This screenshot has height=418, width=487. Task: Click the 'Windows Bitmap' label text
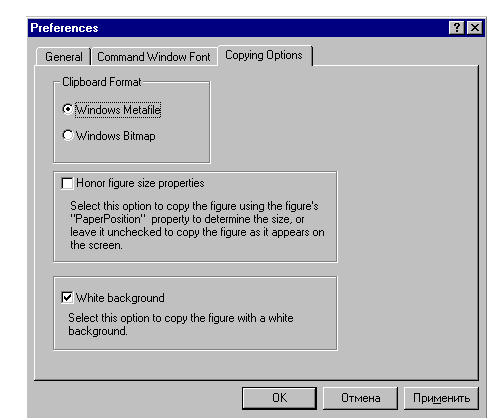116,136
